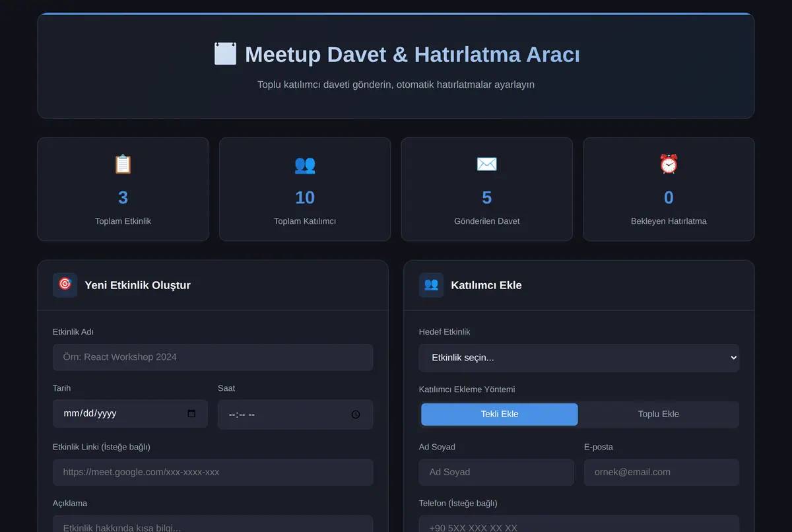Screen dimensions: 792x532
Task: Click the Toplam Etkinlik count 3
Action: (x=123, y=197)
